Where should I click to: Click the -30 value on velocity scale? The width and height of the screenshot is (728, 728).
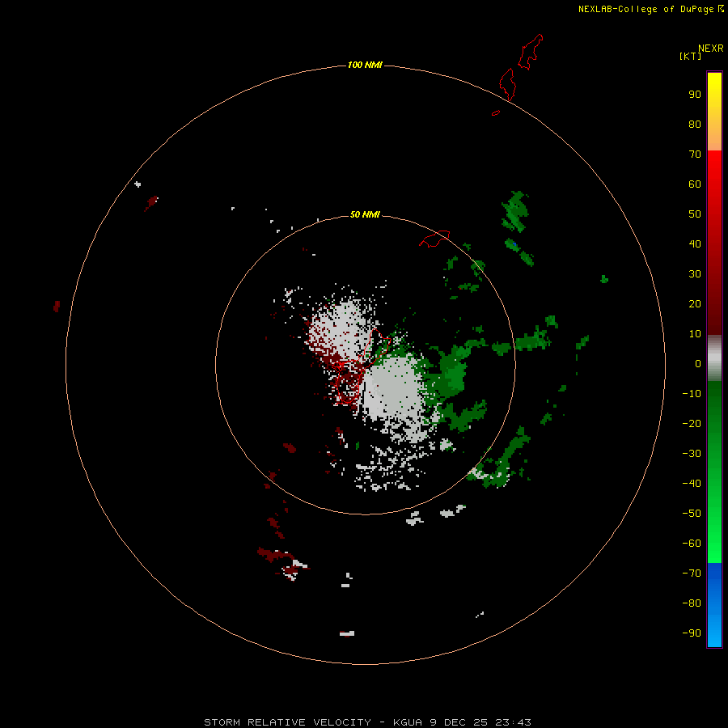coord(692,454)
